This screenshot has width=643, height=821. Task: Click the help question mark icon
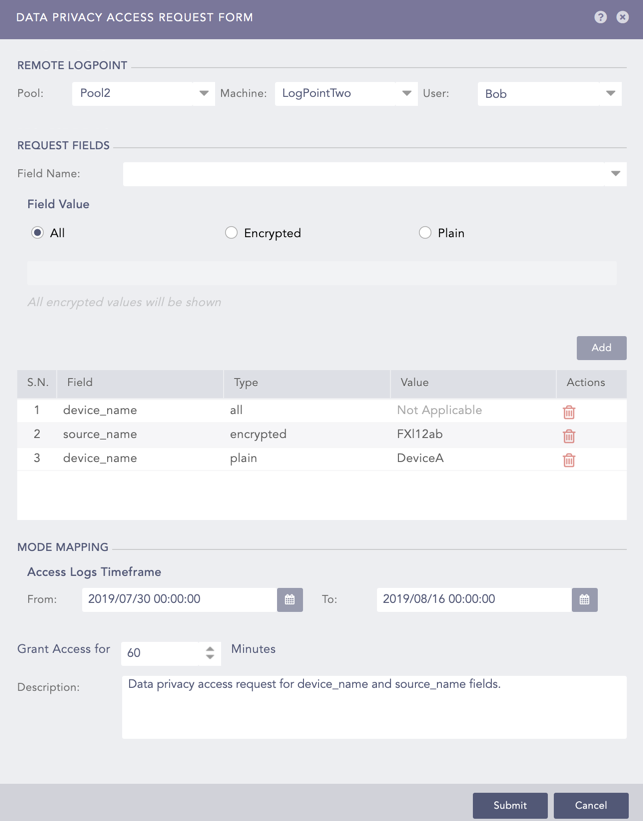[x=600, y=17]
